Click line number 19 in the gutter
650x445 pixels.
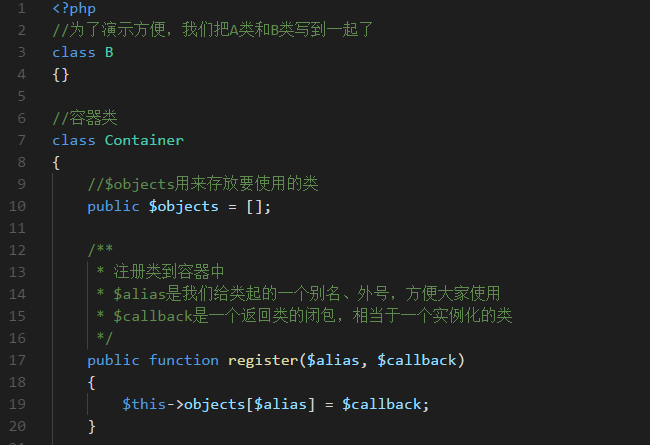(17, 404)
